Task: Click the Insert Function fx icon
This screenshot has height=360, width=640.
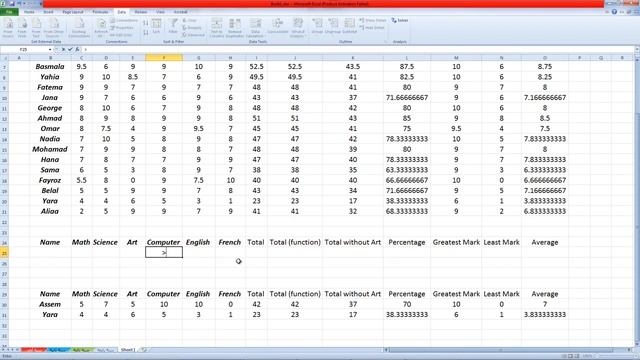Action: tap(77, 49)
